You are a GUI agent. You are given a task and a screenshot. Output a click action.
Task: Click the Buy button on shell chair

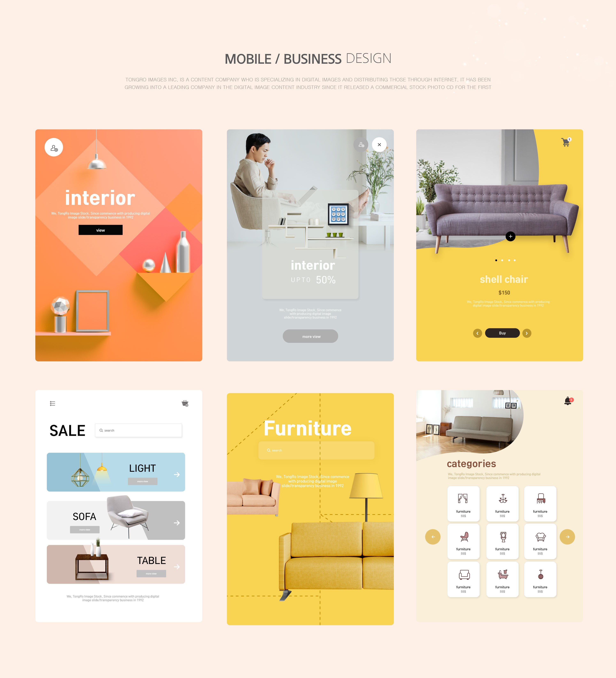pos(502,332)
